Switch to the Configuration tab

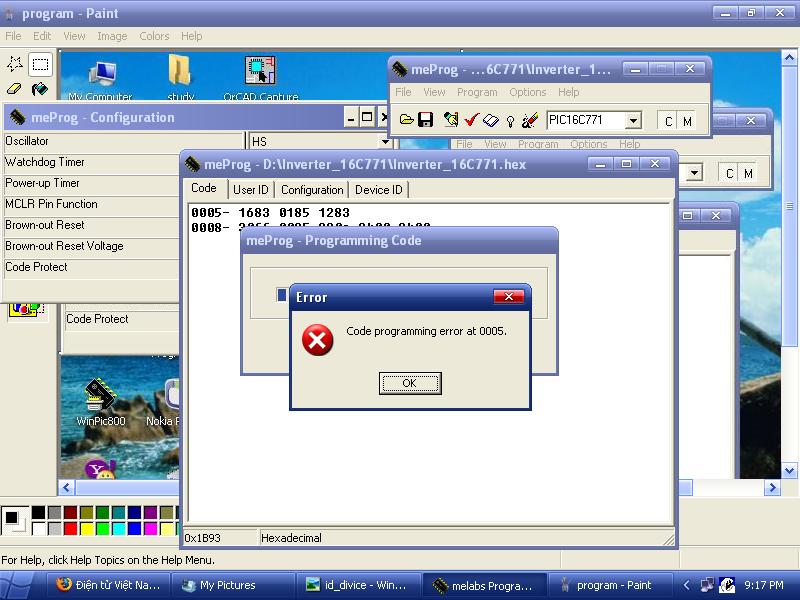pyautogui.click(x=312, y=190)
